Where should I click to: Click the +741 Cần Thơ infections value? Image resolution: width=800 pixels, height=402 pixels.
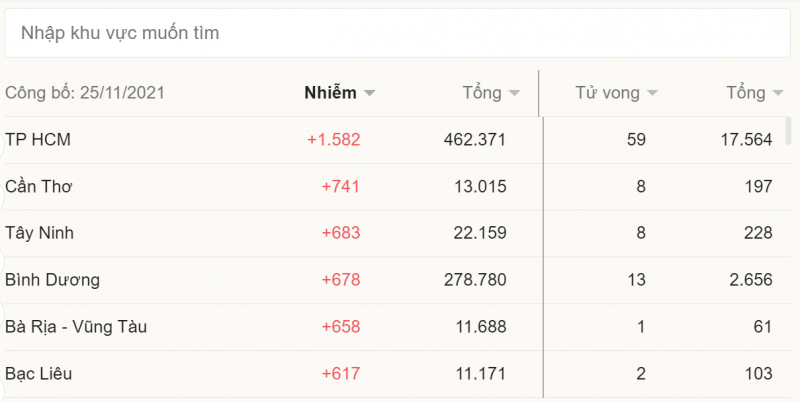340,186
